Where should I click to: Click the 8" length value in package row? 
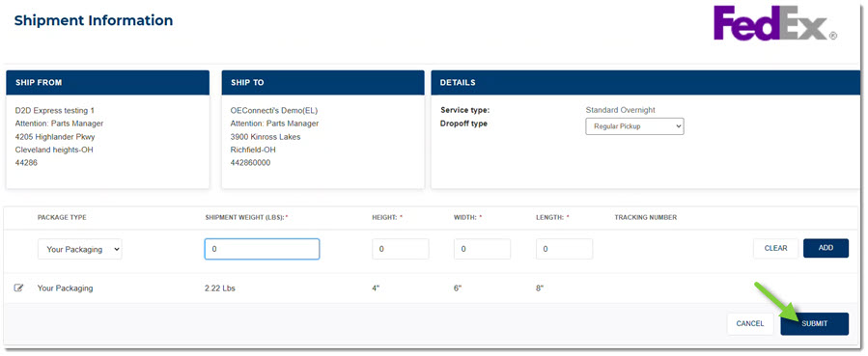pos(540,288)
